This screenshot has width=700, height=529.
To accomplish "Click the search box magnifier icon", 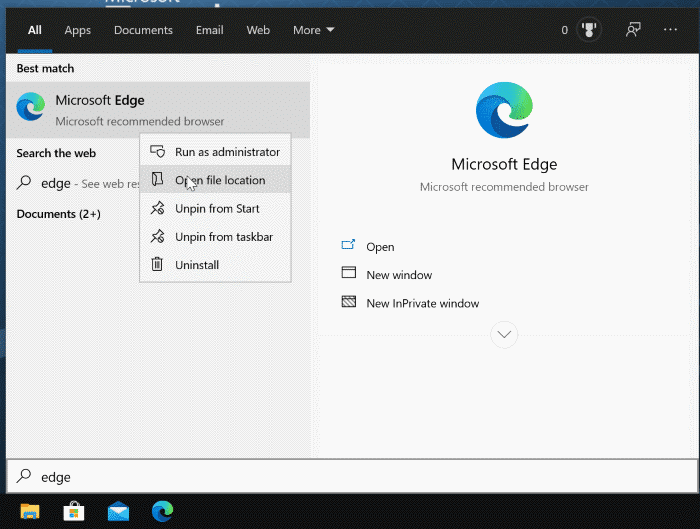I will pyautogui.click(x=24, y=476).
